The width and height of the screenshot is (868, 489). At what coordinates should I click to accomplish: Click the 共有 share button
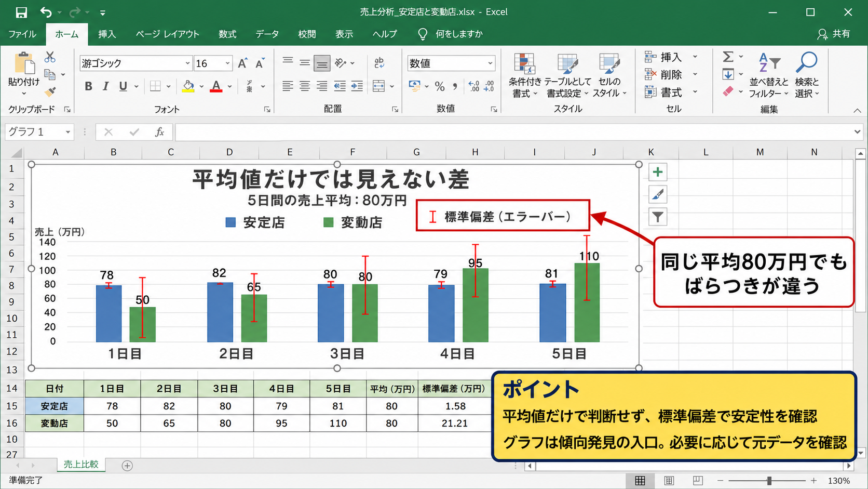coord(834,34)
